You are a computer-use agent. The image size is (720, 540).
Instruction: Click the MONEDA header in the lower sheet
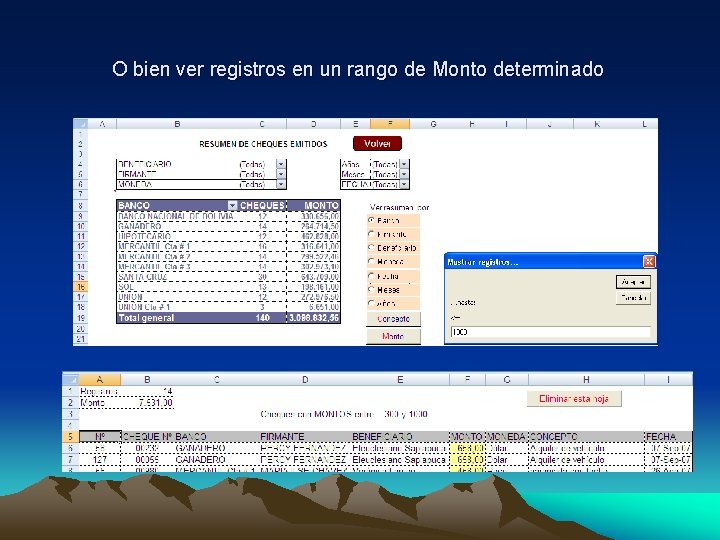tap(506, 436)
